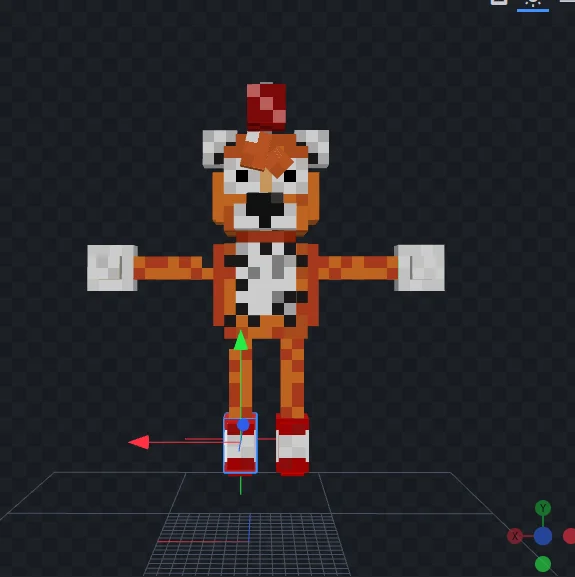Select the blue-outlined selected shoe cube
This screenshot has height=577, width=575.
[241, 443]
